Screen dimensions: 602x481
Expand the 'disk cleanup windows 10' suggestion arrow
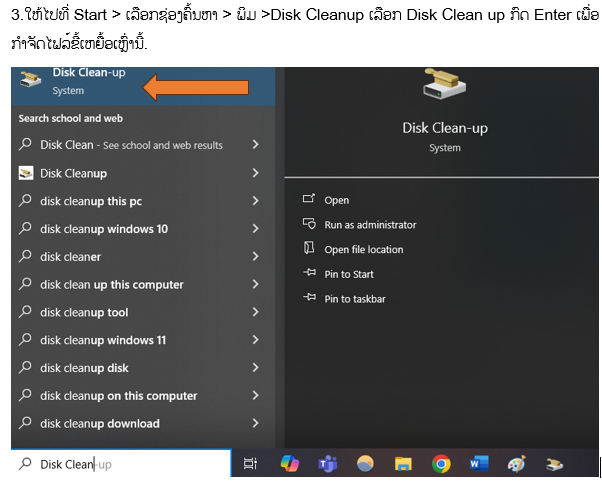(256, 229)
